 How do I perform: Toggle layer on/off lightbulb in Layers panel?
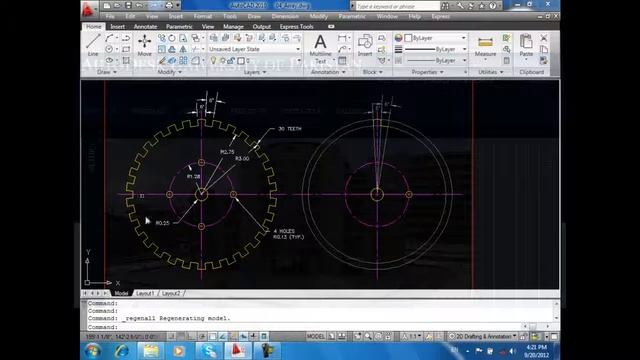coord(213,60)
